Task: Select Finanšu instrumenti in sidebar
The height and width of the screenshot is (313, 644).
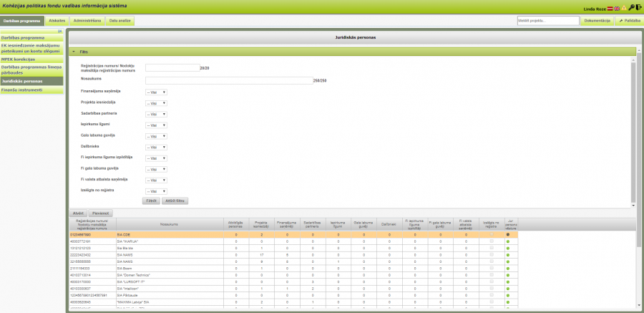Action: [20, 90]
